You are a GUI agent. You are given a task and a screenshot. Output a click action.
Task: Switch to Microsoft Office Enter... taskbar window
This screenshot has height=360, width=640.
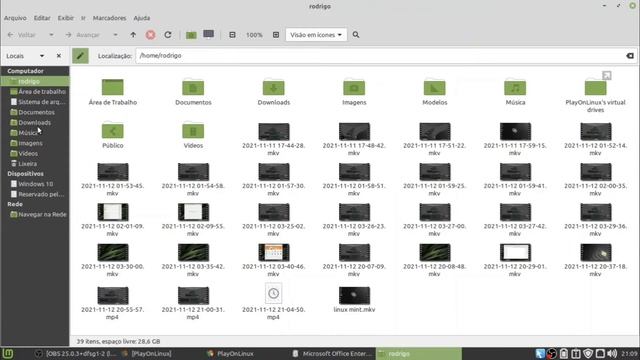coord(333,353)
